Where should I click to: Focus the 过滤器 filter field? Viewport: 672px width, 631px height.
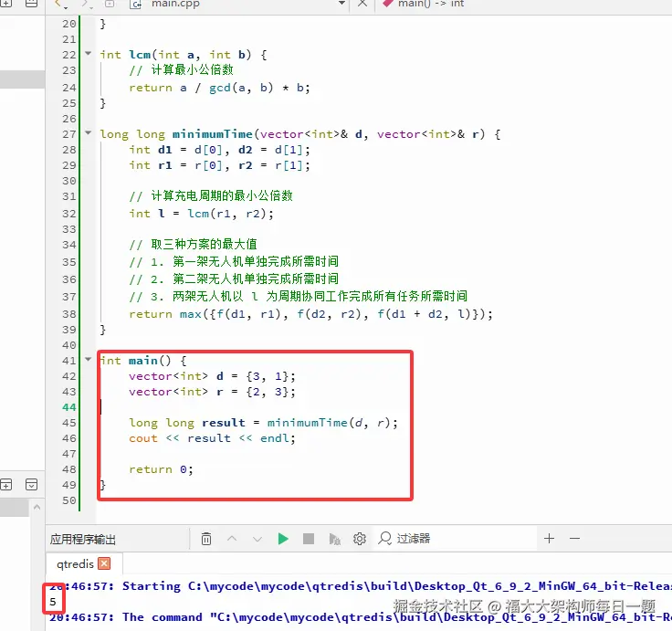pos(455,539)
